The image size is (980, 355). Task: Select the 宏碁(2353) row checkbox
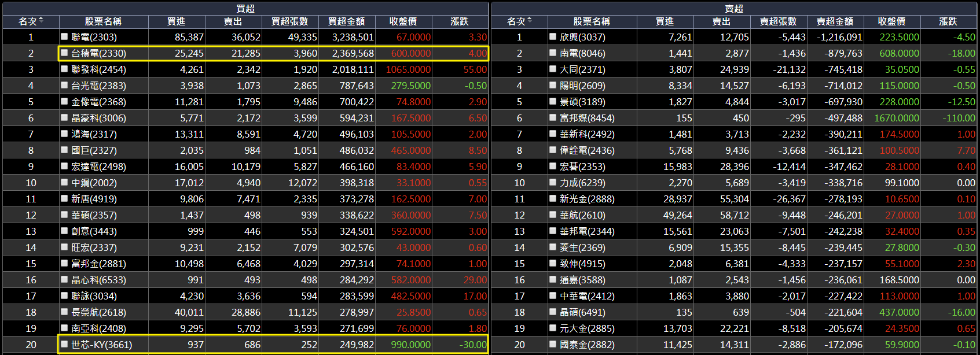point(553,166)
